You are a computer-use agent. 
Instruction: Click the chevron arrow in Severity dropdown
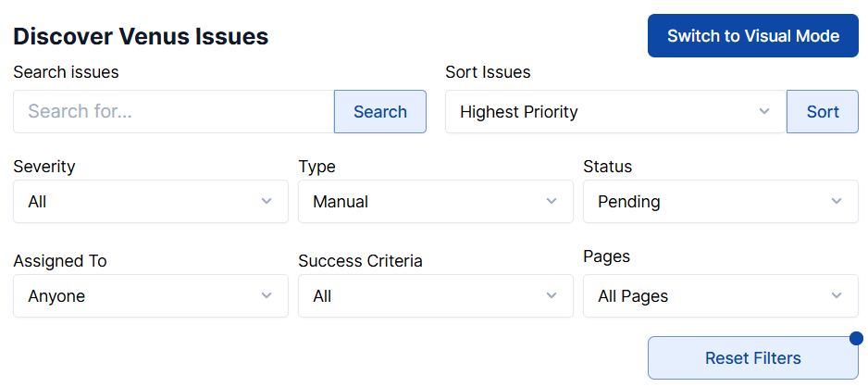tap(267, 202)
